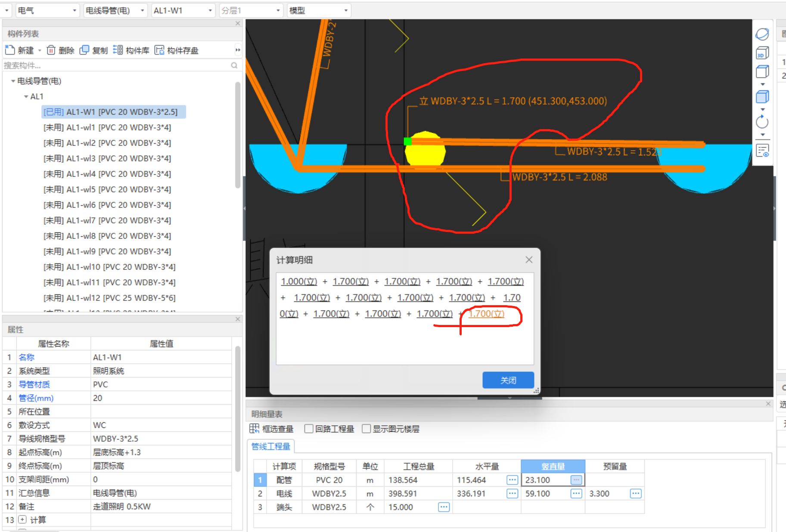The width and height of the screenshot is (786, 532).
Task: Open ellipsis details for 配管 水平量 115.464
Action: (512, 480)
